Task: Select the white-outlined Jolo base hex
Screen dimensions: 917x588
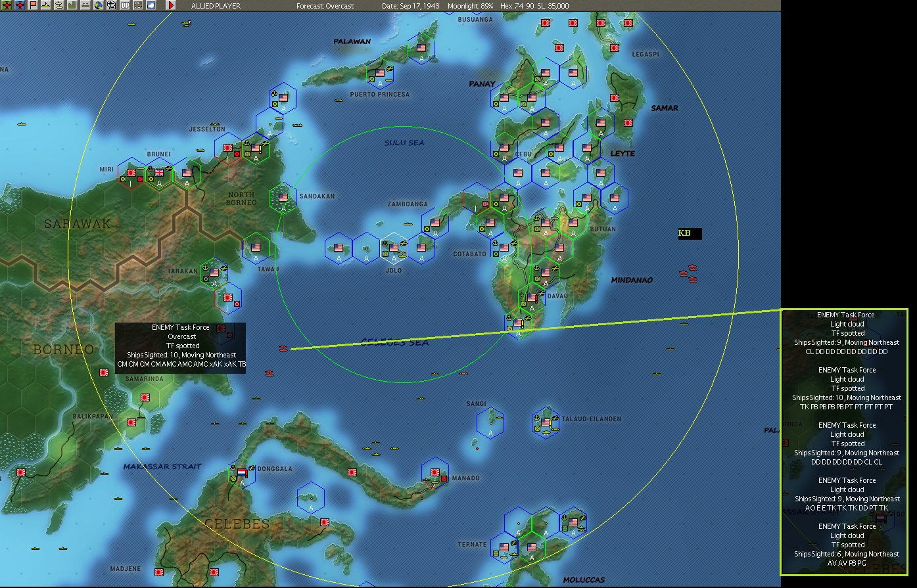Action: coord(394,248)
